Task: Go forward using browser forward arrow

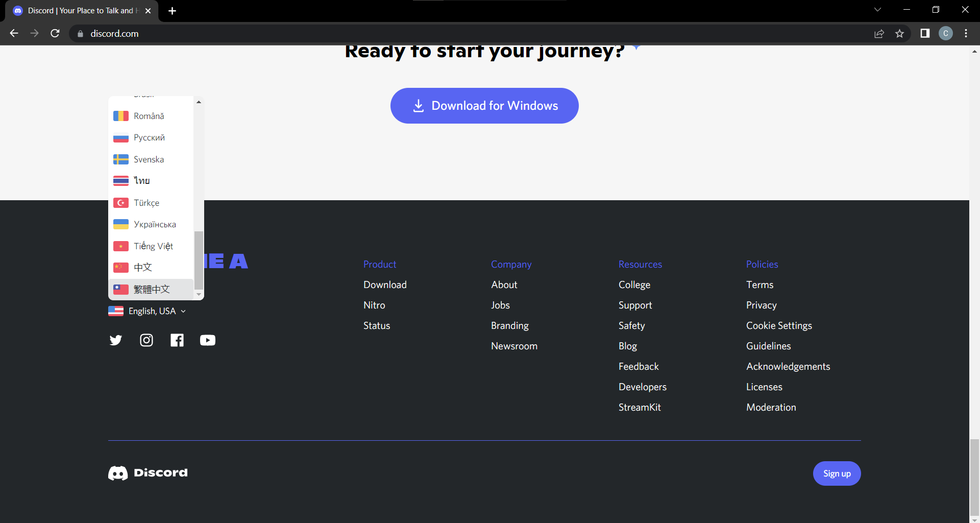Action: (x=34, y=33)
